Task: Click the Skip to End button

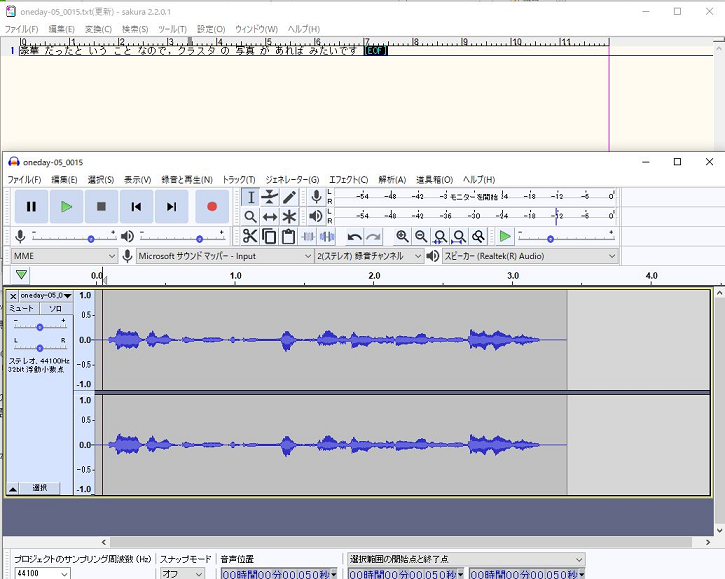Action: (x=171, y=207)
